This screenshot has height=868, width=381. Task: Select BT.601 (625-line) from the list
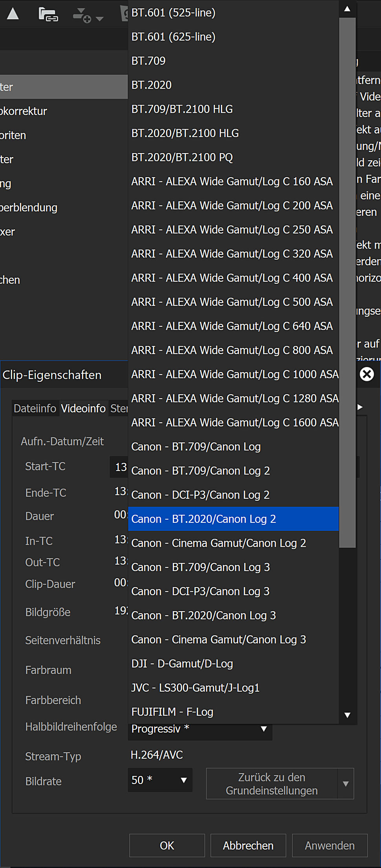click(233, 37)
